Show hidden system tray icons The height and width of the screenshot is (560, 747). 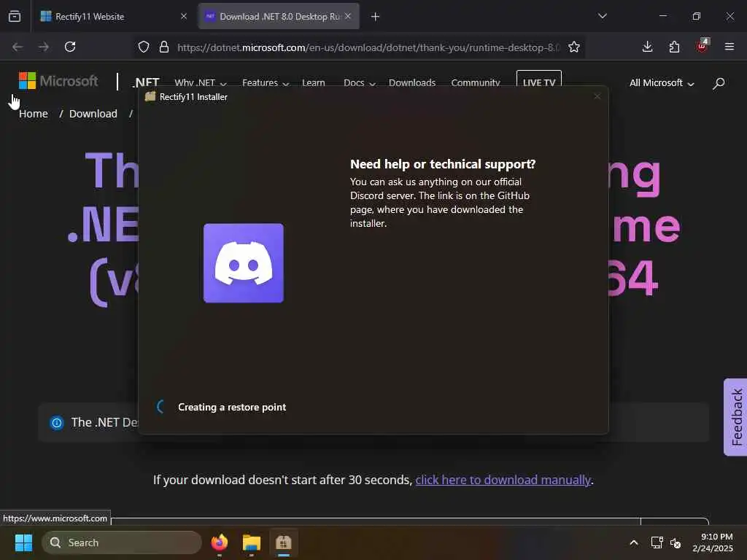click(x=634, y=542)
